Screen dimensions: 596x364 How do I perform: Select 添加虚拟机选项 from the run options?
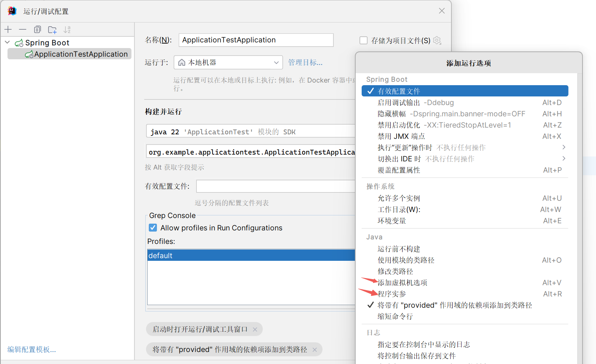(x=402, y=283)
